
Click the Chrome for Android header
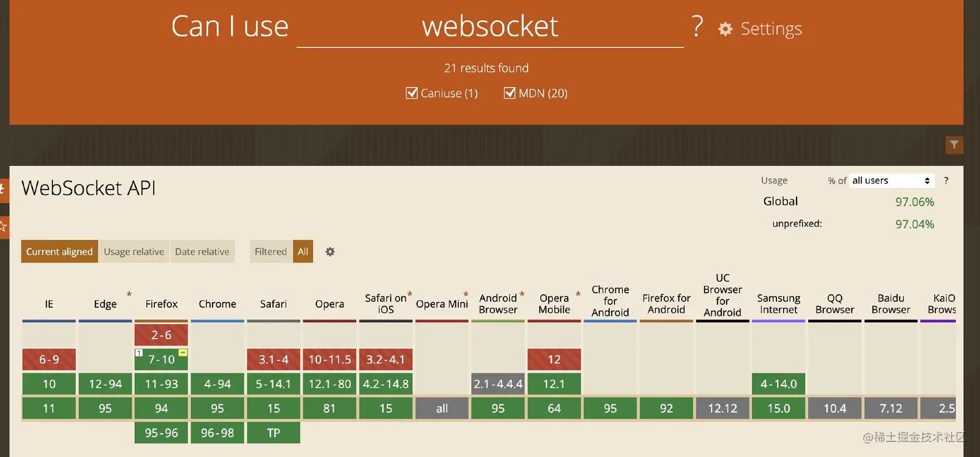[x=610, y=301]
